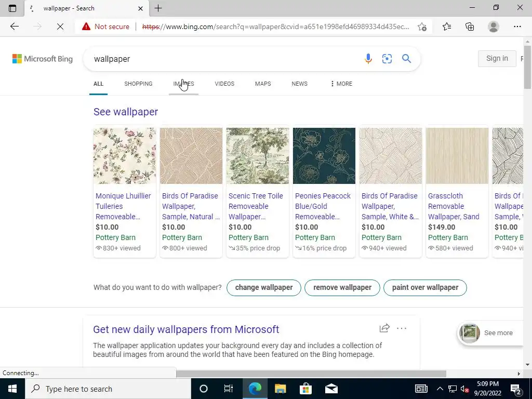Click the 16% price drop label
The image size is (532, 399).
click(321, 248)
